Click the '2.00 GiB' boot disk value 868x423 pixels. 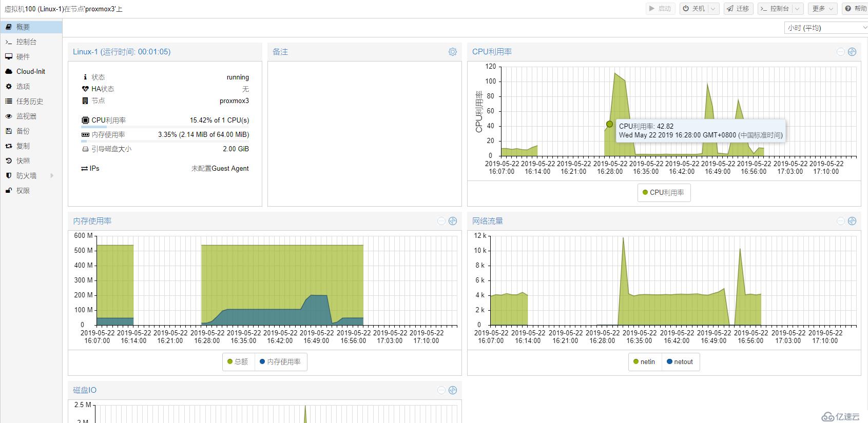point(236,149)
